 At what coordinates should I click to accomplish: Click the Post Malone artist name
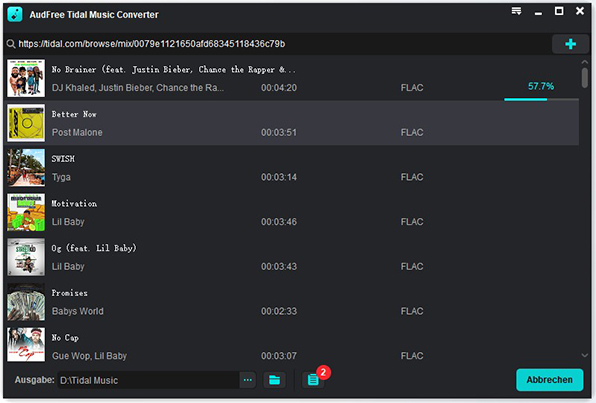pyautogui.click(x=77, y=132)
